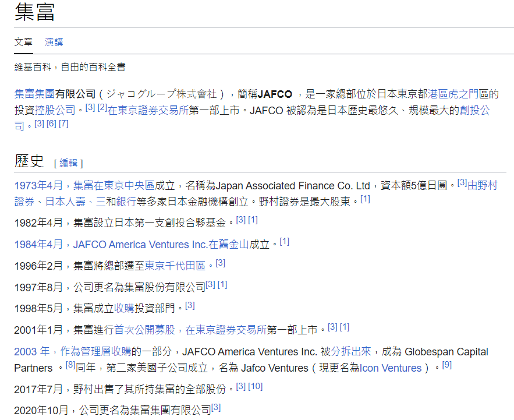
Task: Open the 1973年4月 history link
Action: (84, 186)
